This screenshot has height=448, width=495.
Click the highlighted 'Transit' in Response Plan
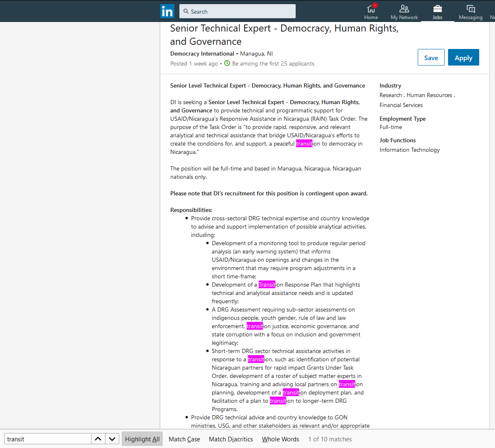pyautogui.click(x=267, y=285)
